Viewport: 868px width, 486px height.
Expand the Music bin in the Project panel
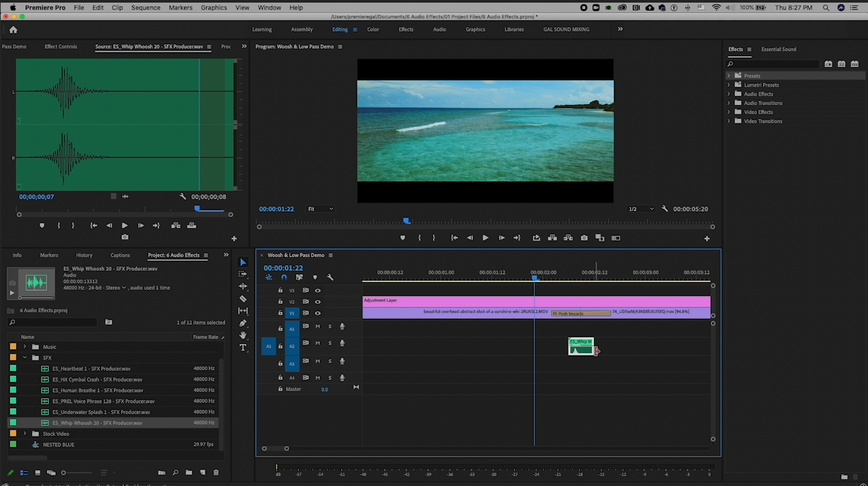[x=25, y=347]
